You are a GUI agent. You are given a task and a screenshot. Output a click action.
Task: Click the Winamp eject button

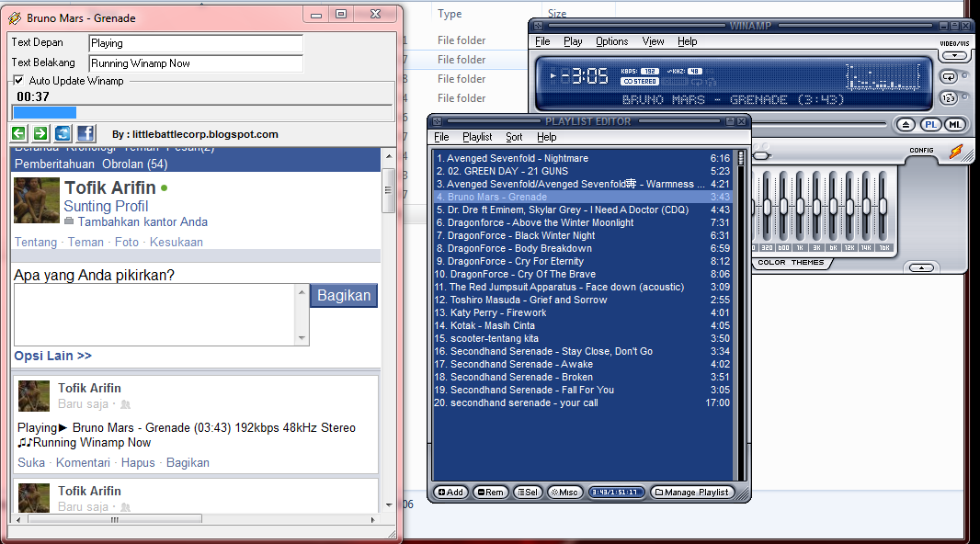click(x=906, y=124)
